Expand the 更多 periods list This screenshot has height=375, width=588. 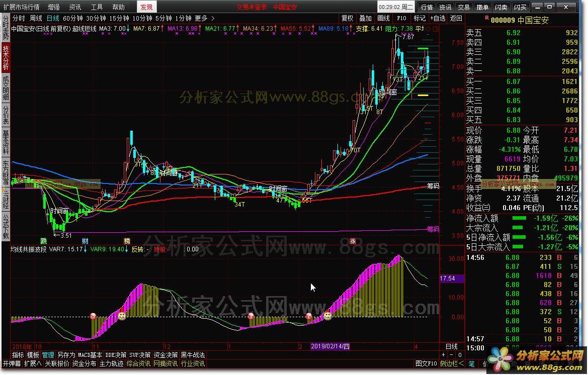205,19
